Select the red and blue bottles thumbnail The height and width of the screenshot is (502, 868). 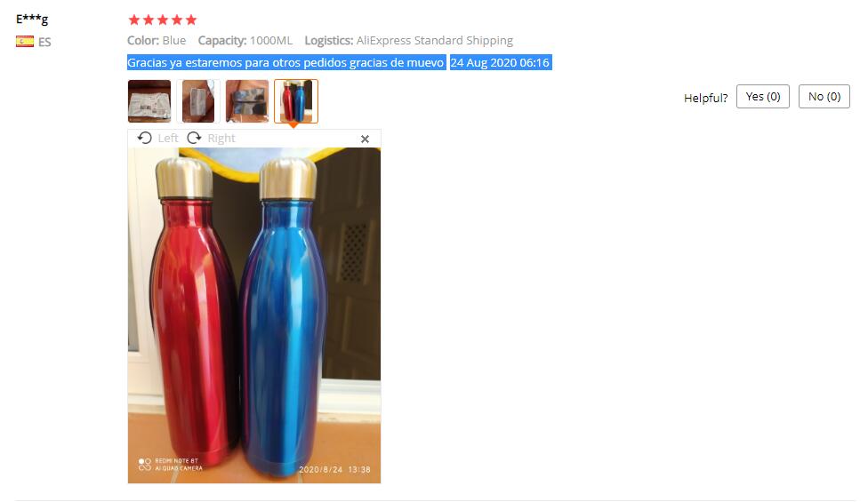(x=296, y=101)
